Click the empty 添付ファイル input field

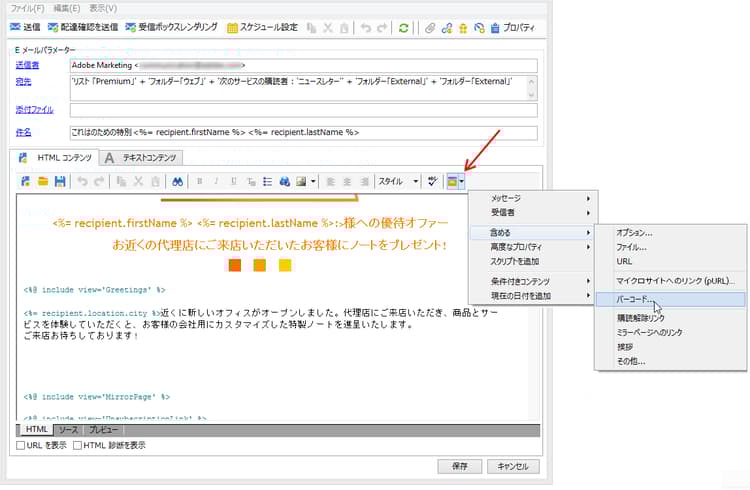coord(303,110)
